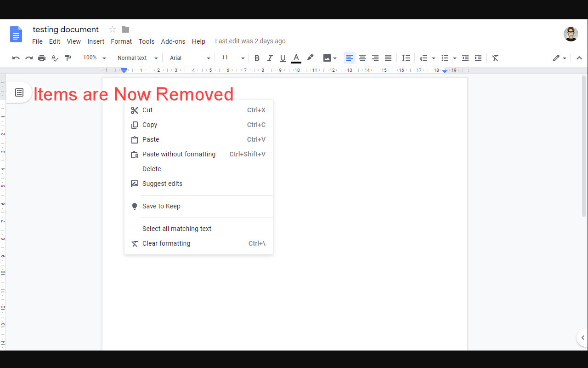
Task: Click the move-to-folder icon
Action: point(125,29)
